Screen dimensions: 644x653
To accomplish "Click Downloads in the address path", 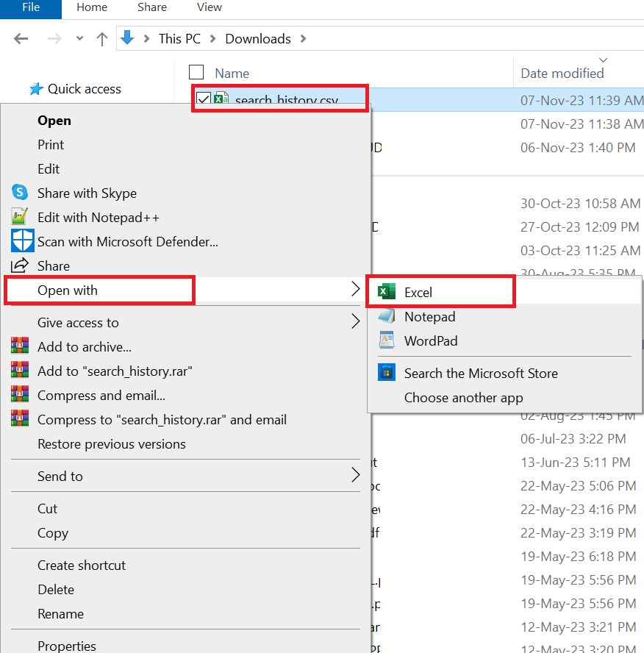I will pyautogui.click(x=258, y=39).
